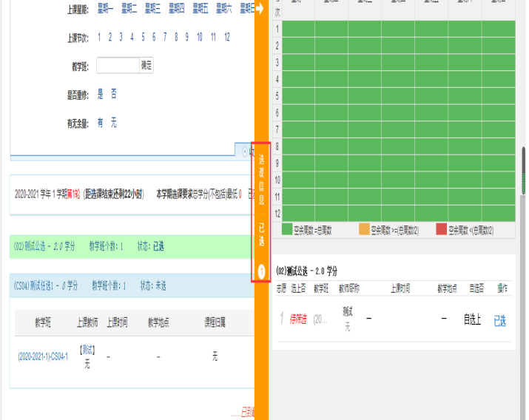The height and width of the screenshot is (420, 529).
Task: Filter class day by 星期一
Action: tap(105, 8)
